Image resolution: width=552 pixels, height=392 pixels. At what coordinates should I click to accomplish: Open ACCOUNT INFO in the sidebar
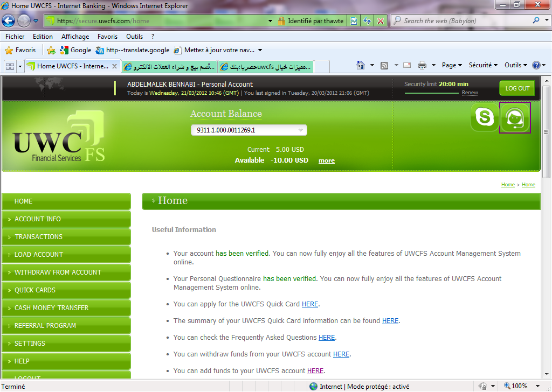tap(66, 219)
